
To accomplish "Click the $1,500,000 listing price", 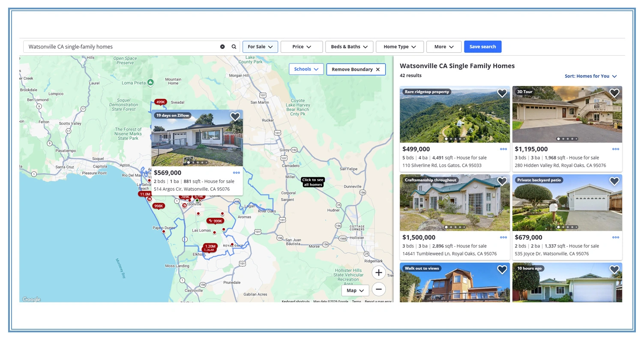I will click(x=419, y=238).
